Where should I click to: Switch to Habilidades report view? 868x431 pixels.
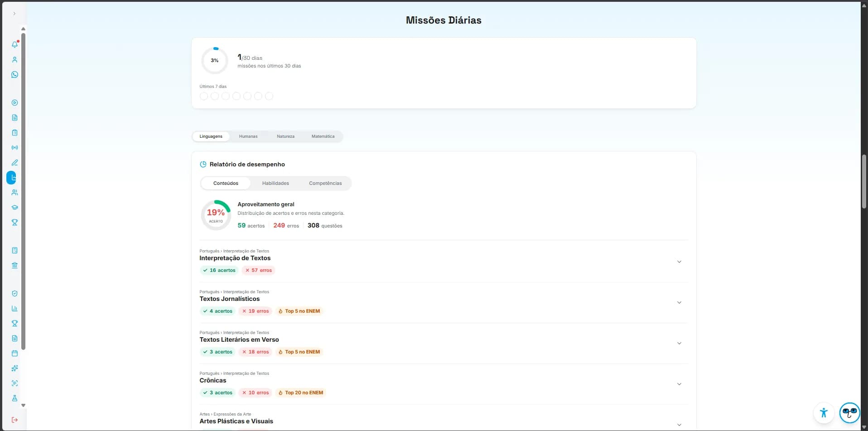point(275,183)
